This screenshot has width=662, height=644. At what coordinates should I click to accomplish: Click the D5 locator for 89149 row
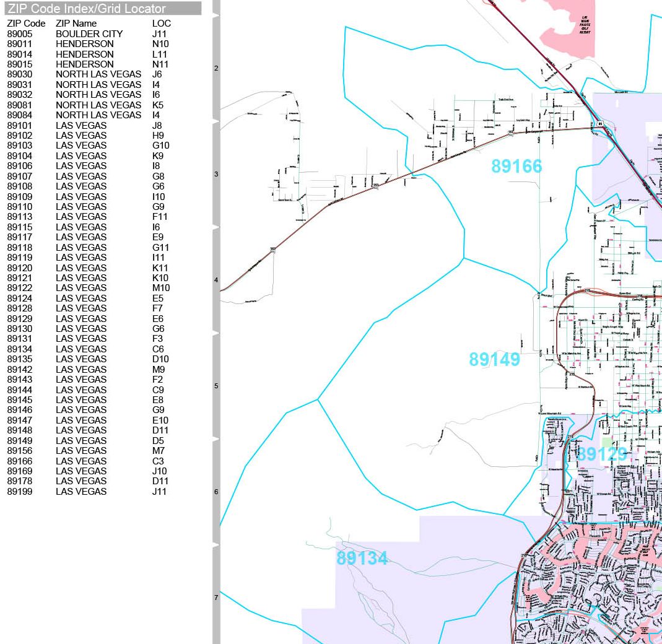159,441
